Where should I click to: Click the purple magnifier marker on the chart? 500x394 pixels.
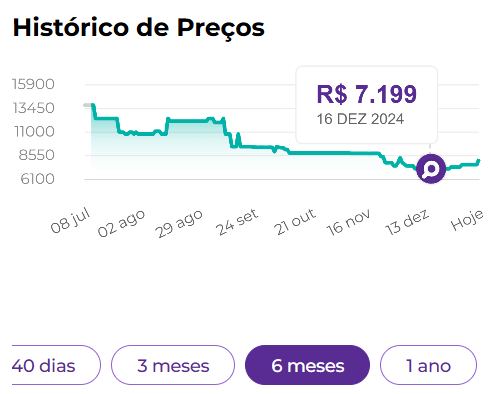[431, 169]
